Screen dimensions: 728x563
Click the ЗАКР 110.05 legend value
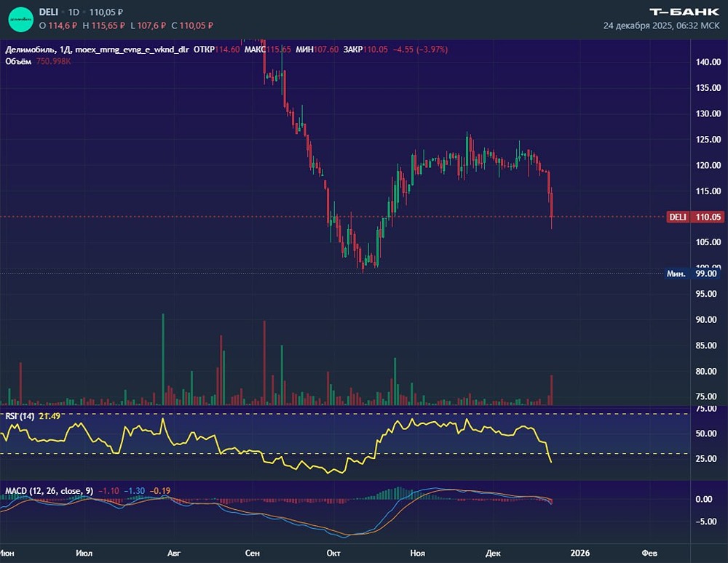coord(365,49)
